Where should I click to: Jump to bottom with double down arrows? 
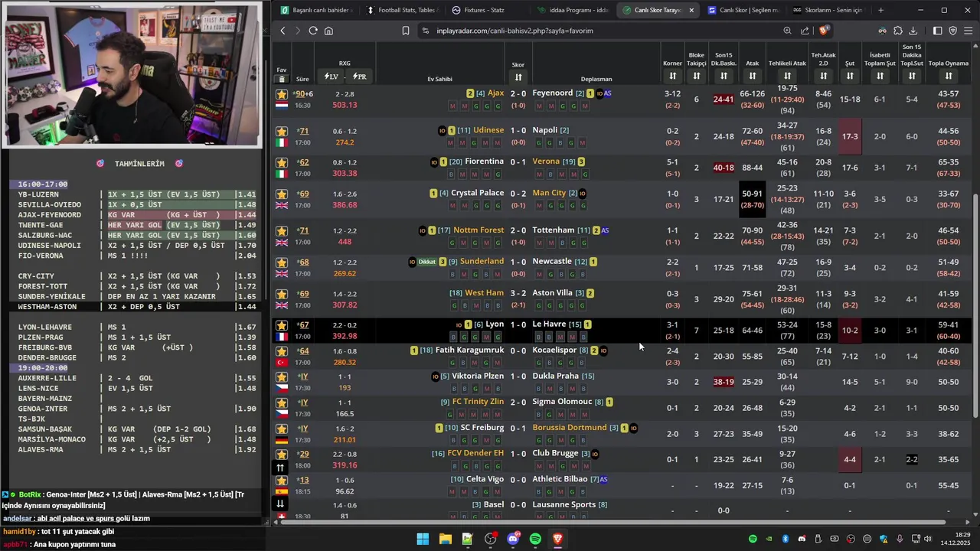click(280, 503)
